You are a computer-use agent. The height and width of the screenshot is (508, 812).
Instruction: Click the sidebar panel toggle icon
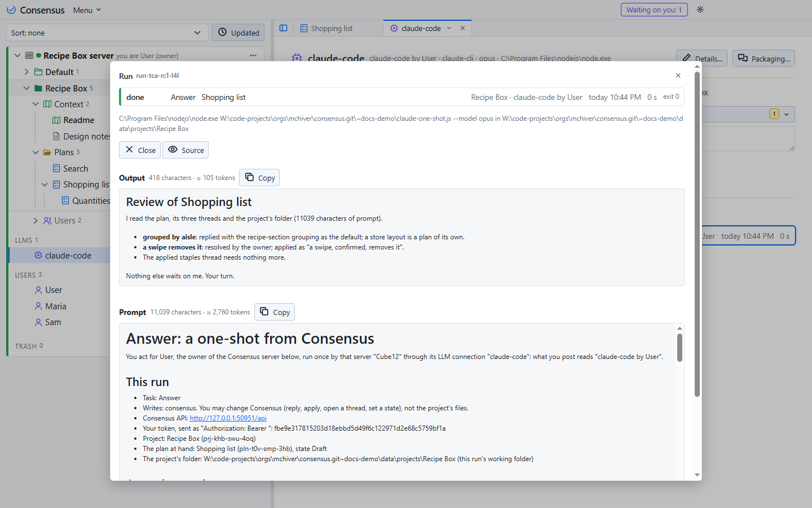pyautogui.click(x=284, y=28)
